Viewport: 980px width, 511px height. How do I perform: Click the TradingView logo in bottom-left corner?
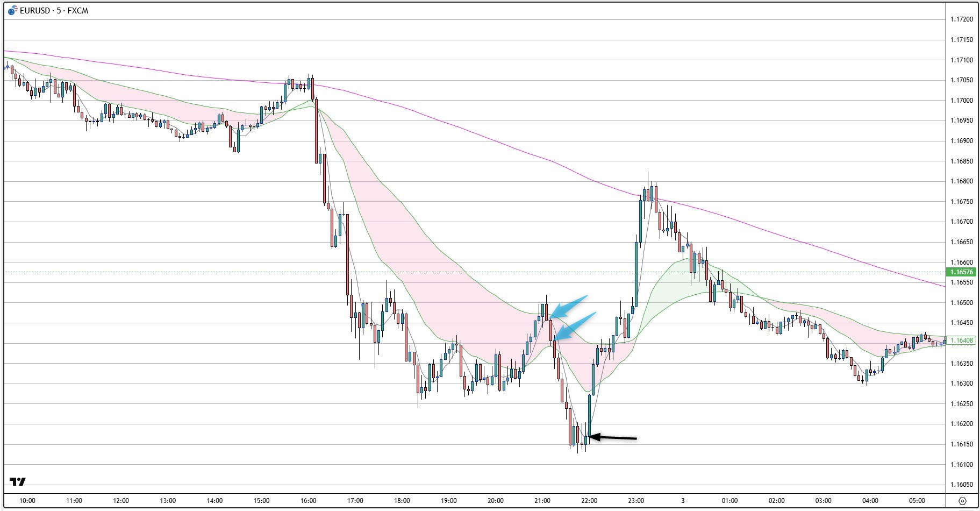tap(17, 481)
